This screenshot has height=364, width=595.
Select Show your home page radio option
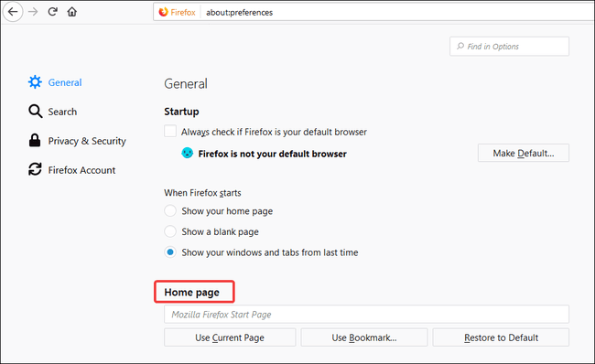coord(170,210)
